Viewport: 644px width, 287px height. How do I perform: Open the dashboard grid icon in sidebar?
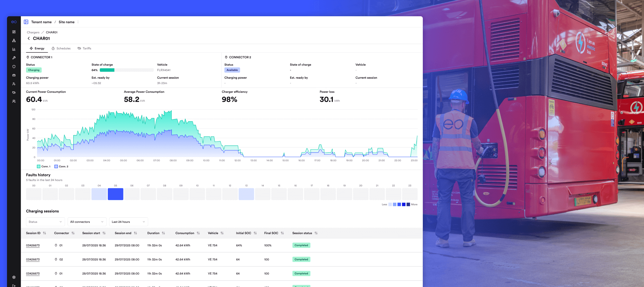pos(14,32)
